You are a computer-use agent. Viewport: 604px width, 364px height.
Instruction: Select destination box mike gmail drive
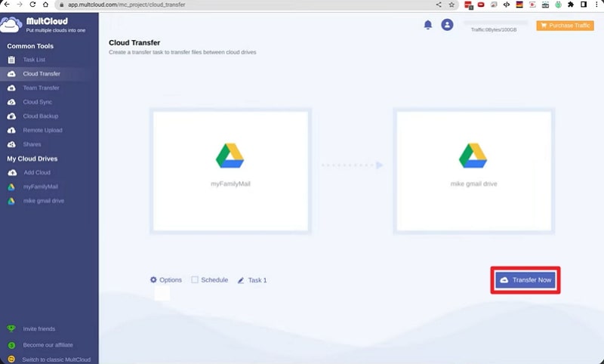pos(474,171)
